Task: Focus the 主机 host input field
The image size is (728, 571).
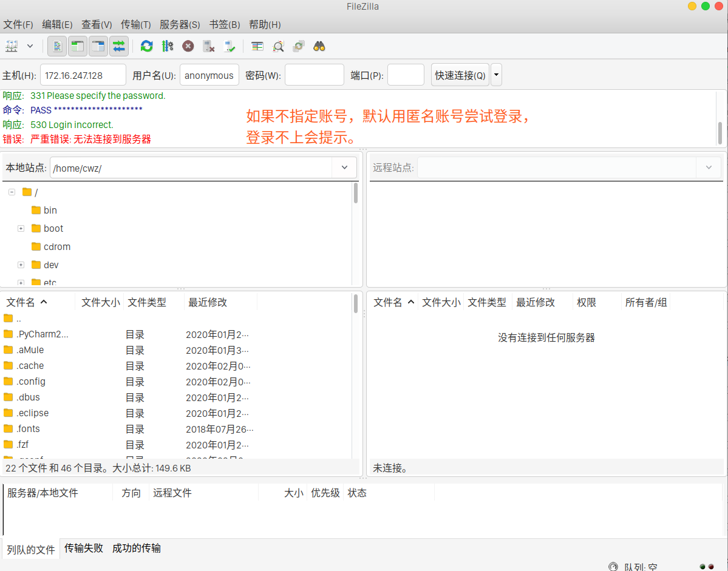Action: (83, 75)
